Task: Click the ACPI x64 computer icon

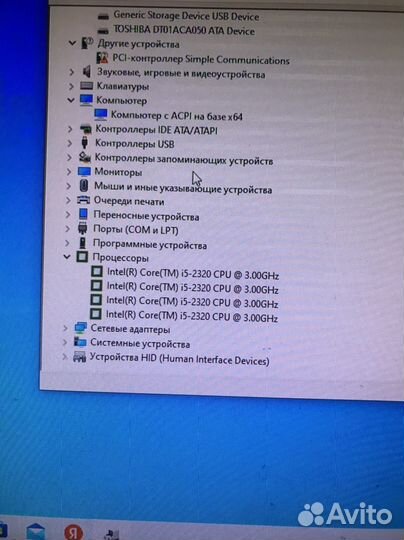Action: point(101,114)
